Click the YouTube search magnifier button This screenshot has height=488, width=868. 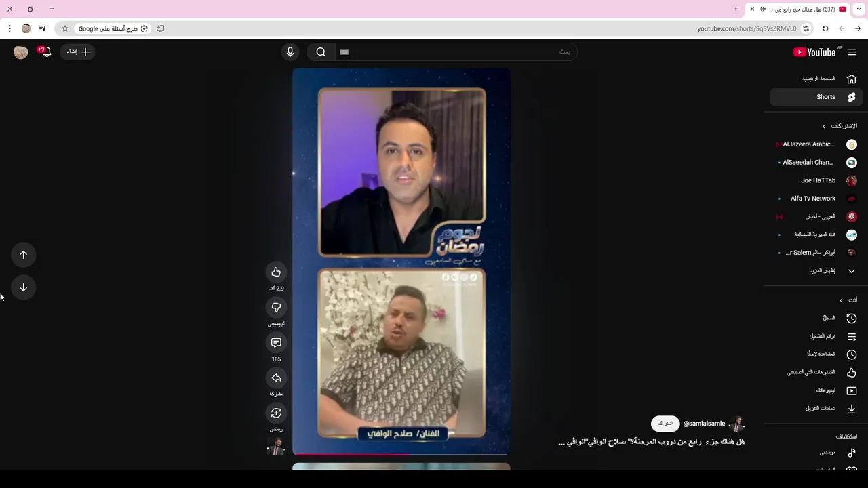(321, 52)
